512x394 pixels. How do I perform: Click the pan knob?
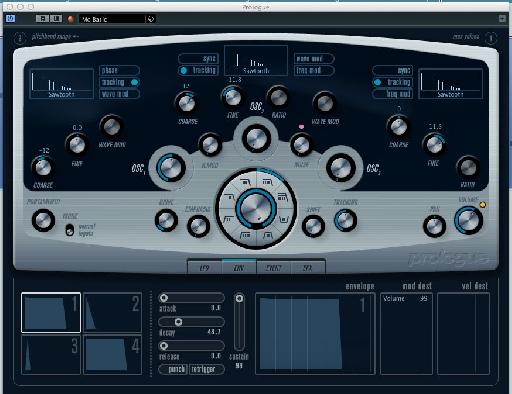tap(434, 226)
